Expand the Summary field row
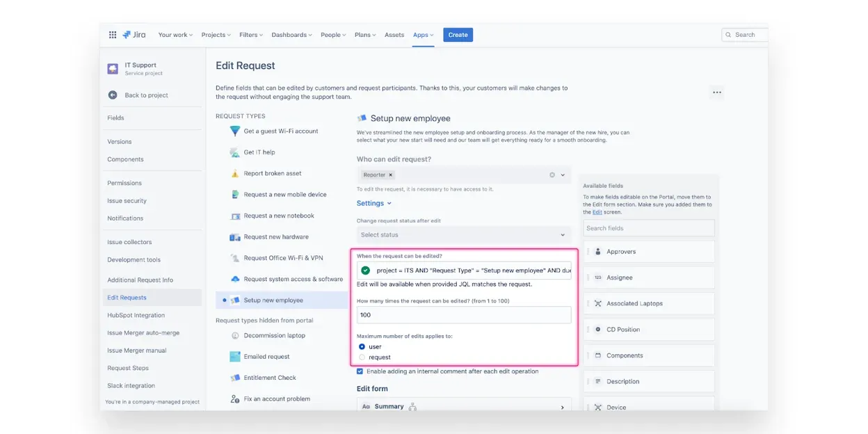The width and height of the screenshot is (868, 434). [x=562, y=407]
